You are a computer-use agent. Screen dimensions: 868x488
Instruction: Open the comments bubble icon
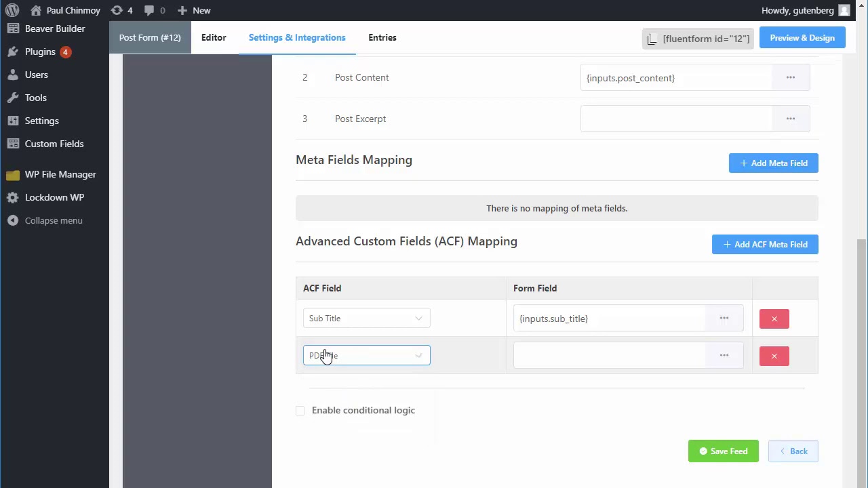point(149,10)
